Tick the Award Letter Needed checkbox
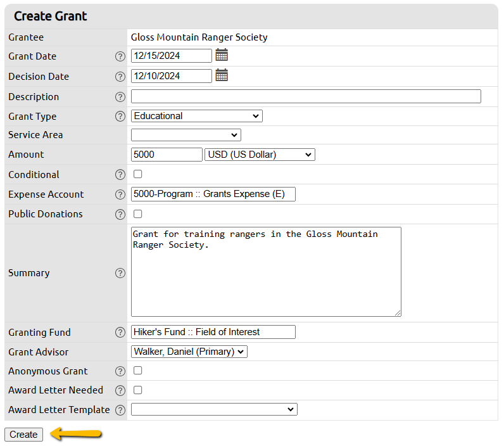The image size is (504, 446). pos(138,390)
